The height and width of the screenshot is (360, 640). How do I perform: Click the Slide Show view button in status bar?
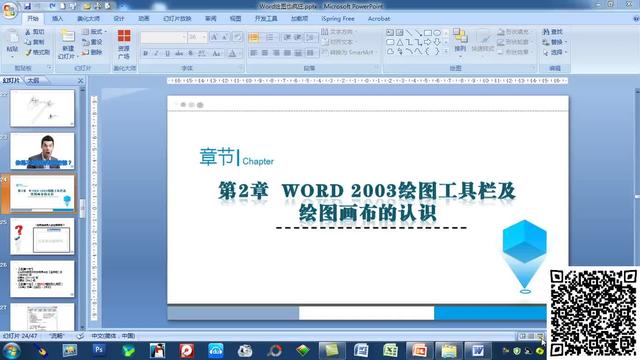tap(540, 336)
